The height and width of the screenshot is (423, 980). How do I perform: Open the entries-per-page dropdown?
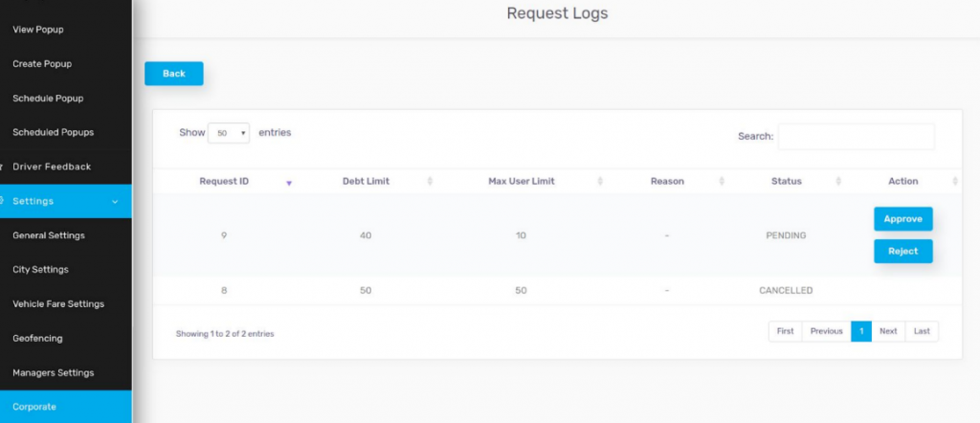(229, 133)
